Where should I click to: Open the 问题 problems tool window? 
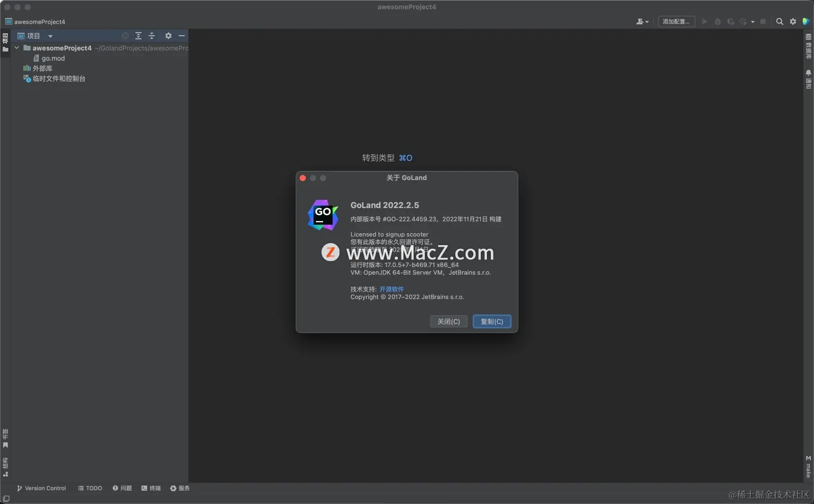(x=122, y=488)
